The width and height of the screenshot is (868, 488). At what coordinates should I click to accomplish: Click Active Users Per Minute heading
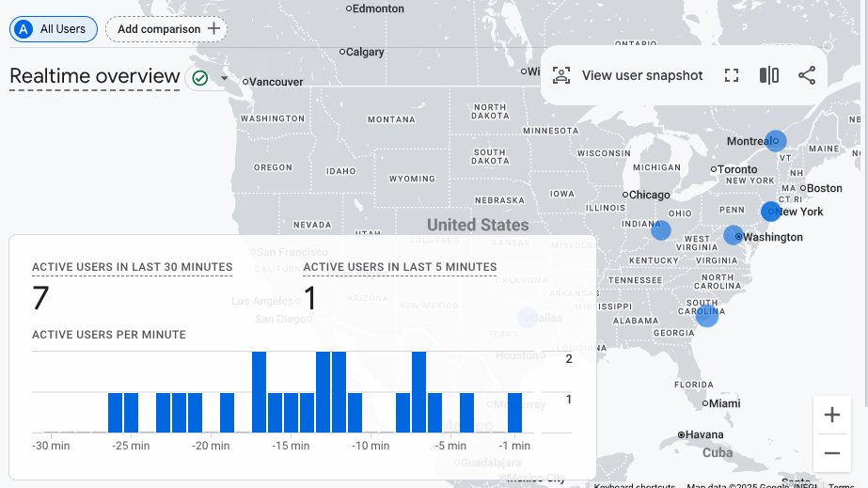click(109, 335)
